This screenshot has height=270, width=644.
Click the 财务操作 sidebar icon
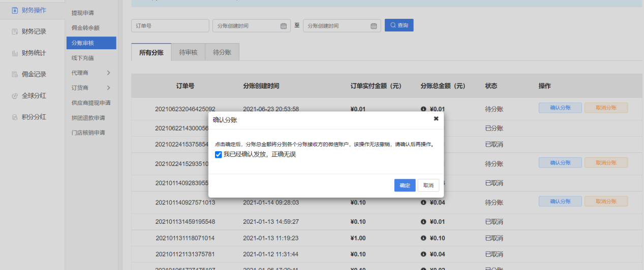(x=15, y=10)
